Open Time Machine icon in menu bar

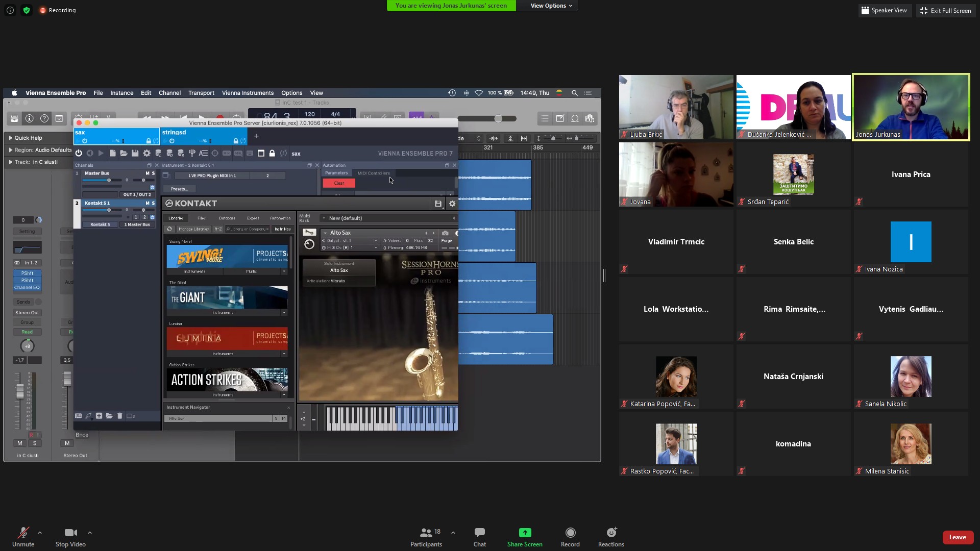pos(452,93)
